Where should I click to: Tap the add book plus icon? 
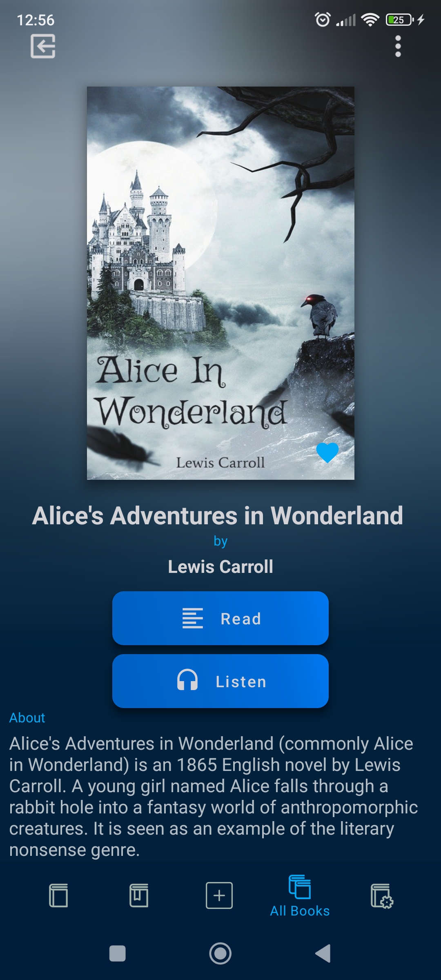[219, 895]
